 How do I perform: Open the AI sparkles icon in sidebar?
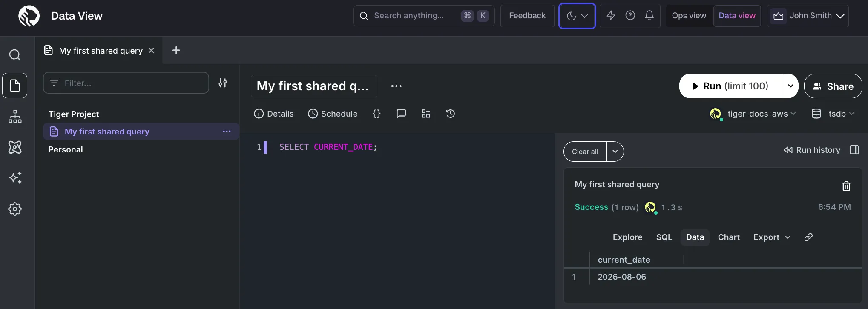tap(15, 178)
